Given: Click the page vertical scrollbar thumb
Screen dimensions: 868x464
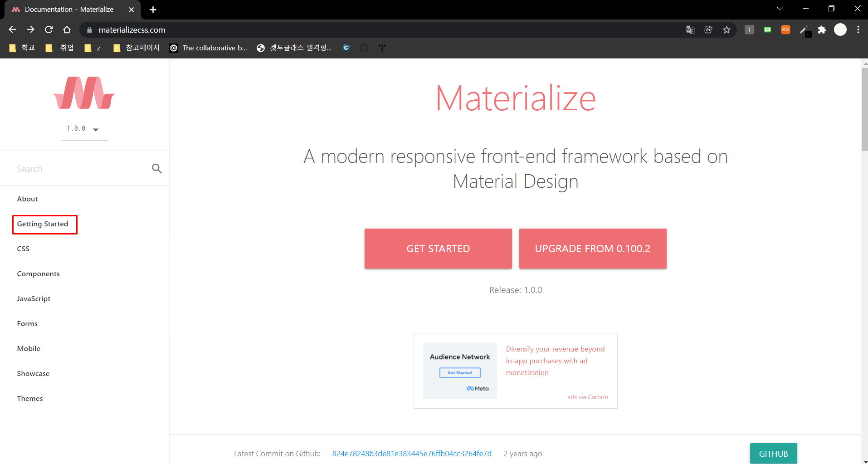Looking at the screenshot, I should click(865, 109).
